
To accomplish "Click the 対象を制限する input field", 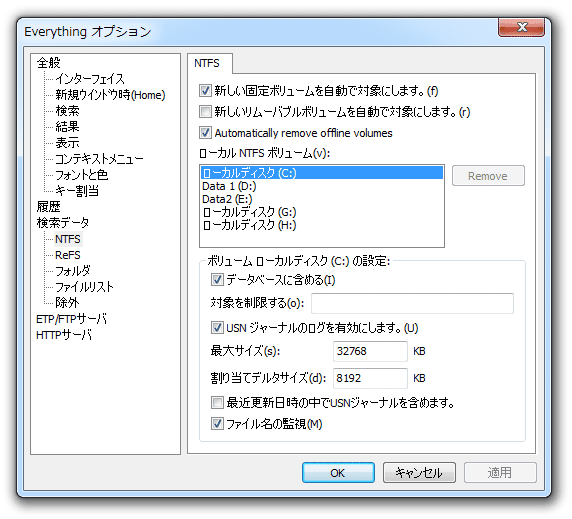I will [412, 303].
